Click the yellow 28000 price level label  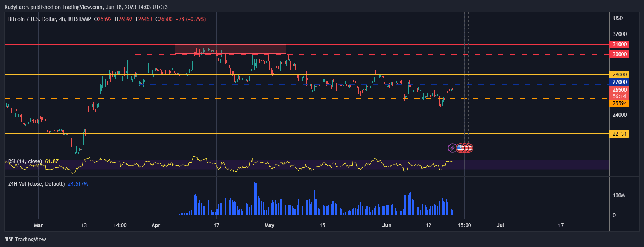619,75
